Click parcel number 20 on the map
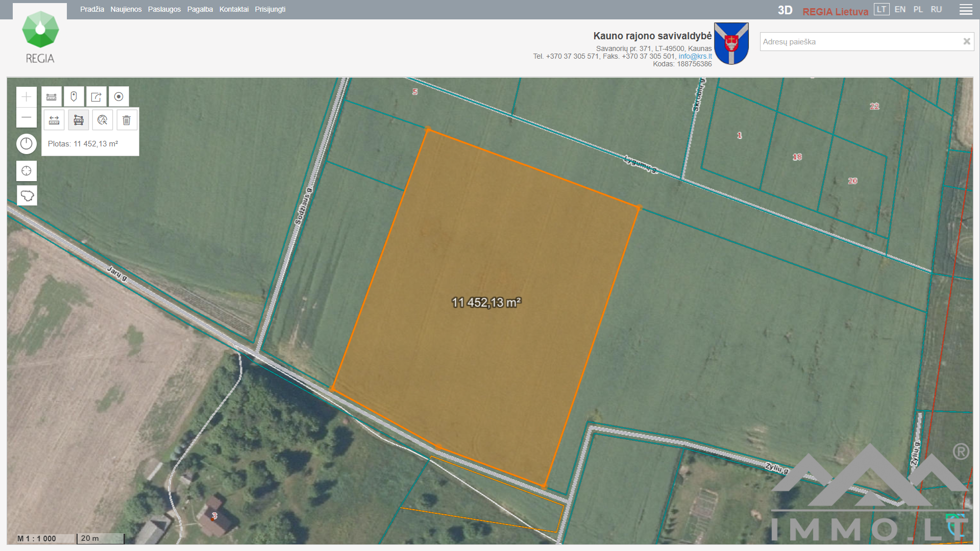The width and height of the screenshot is (980, 551). coord(852,181)
